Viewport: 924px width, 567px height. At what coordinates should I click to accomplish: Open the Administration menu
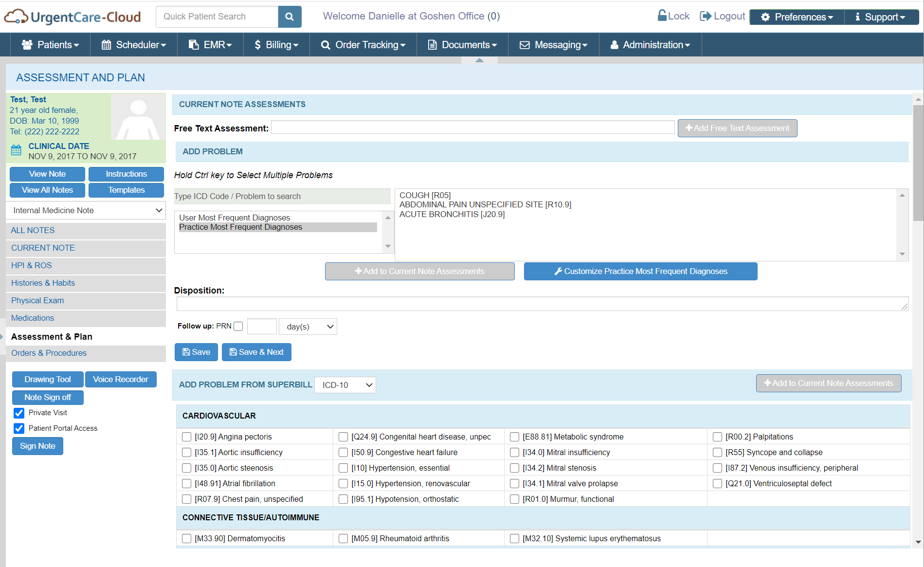650,44
